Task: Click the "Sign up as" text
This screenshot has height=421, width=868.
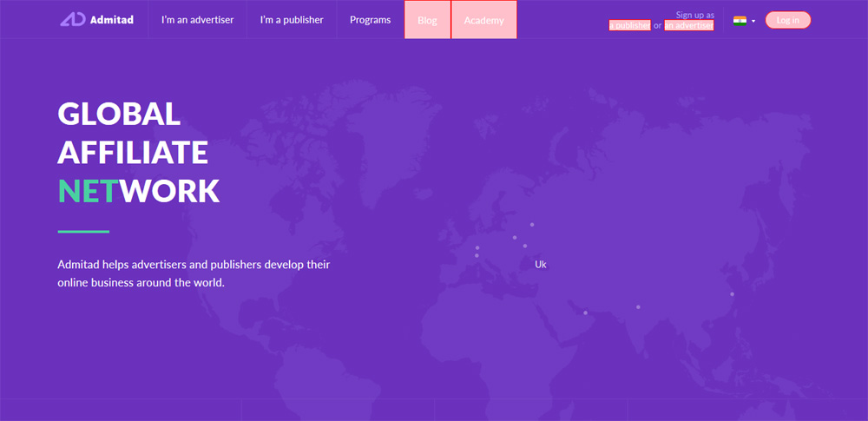Action: [x=694, y=15]
